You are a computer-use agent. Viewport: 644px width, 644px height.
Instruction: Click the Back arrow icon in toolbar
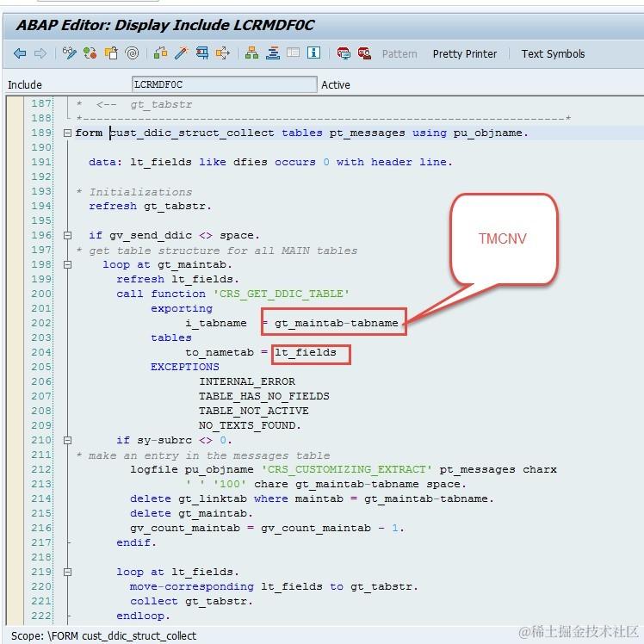20,53
